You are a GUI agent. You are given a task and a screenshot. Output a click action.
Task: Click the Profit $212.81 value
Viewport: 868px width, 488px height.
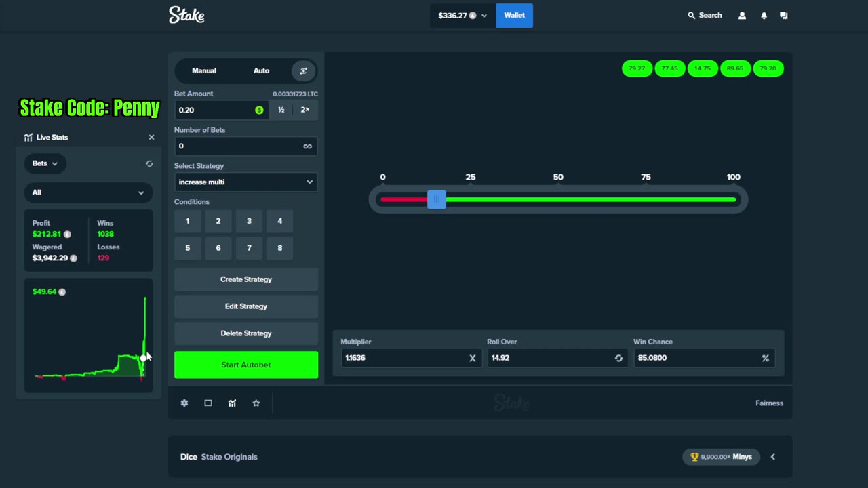point(47,234)
